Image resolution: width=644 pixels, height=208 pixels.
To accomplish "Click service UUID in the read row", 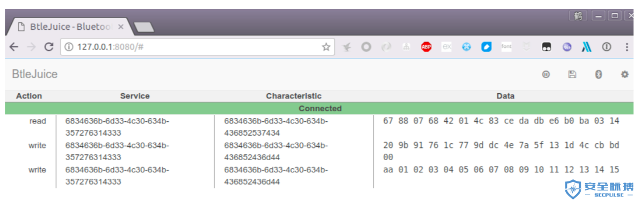I will pyautogui.click(x=117, y=127).
